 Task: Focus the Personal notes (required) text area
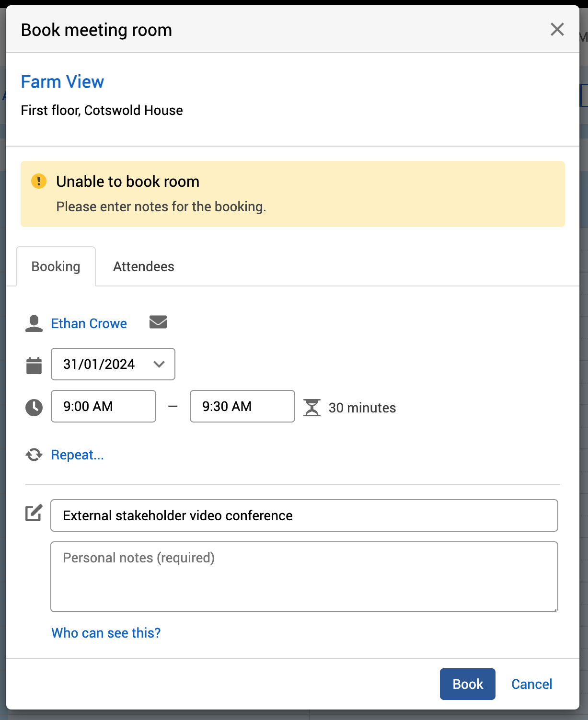(x=304, y=577)
